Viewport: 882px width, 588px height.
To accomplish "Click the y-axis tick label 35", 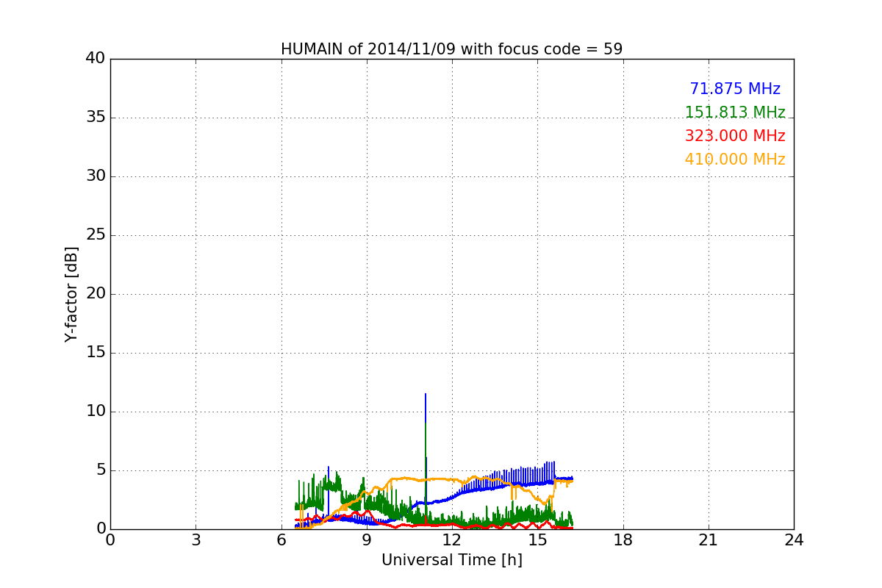I will click(96, 118).
